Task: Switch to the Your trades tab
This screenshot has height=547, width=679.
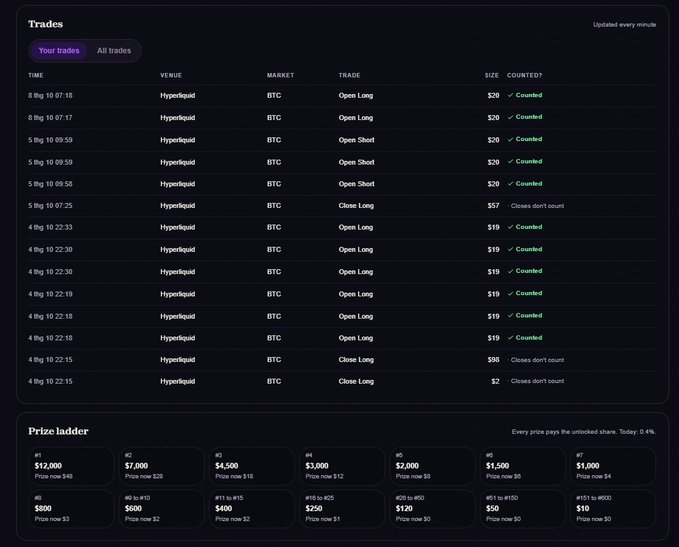Action: 59,51
